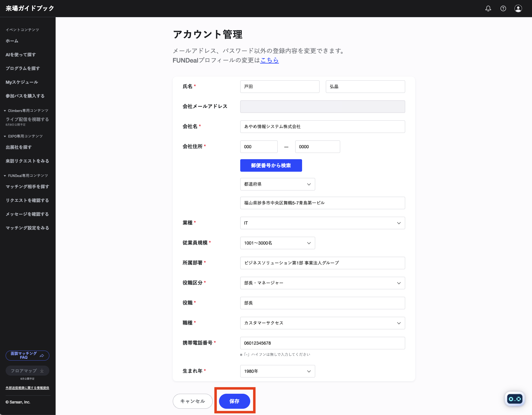Open Myスケジュール in the sidebar
532x415 pixels.
[22, 82]
